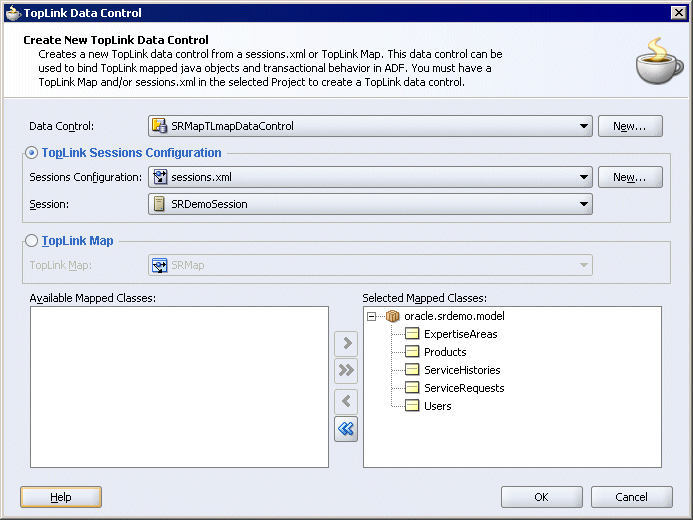Click the TopLink Sessions Configuration group title
Viewport: 693px width, 520px height.
coord(131,153)
